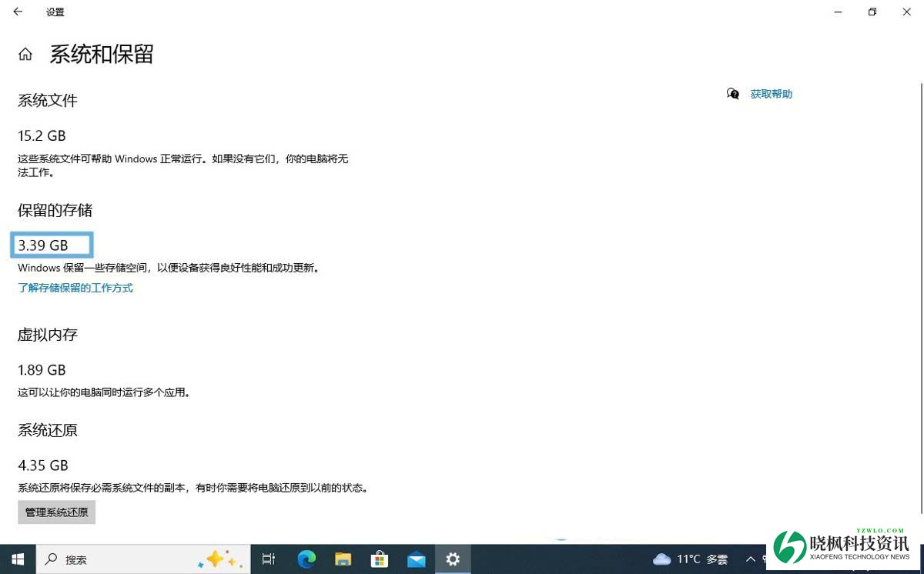Open the 了解存储保留的工作方式 link
This screenshot has height=574, width=924.
75,288
